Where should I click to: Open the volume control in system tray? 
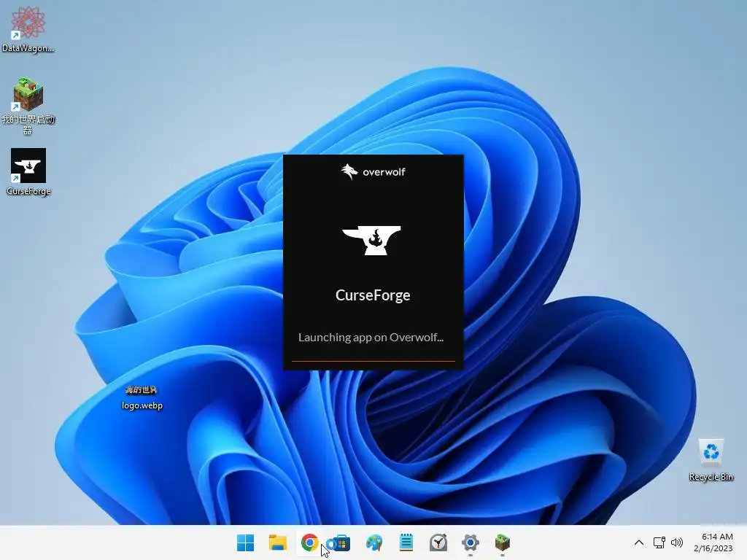coord(676,542)
